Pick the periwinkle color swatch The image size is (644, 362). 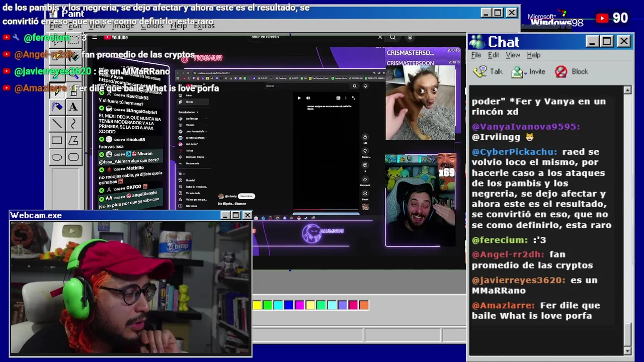click(x=342, y=305)
